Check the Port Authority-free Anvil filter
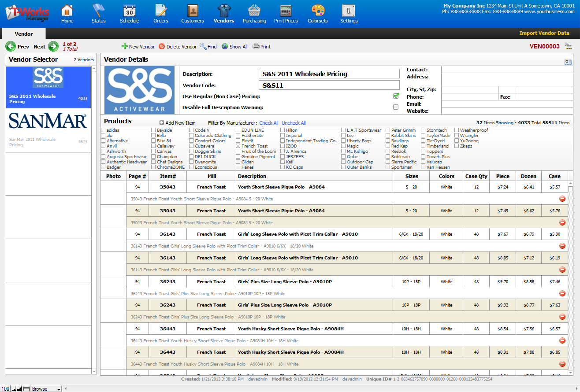 [x=103, y=146]
